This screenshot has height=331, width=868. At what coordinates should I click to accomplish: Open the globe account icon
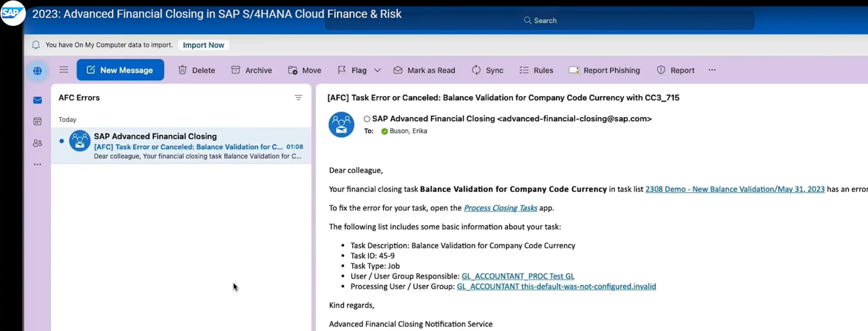click(37, 71)
